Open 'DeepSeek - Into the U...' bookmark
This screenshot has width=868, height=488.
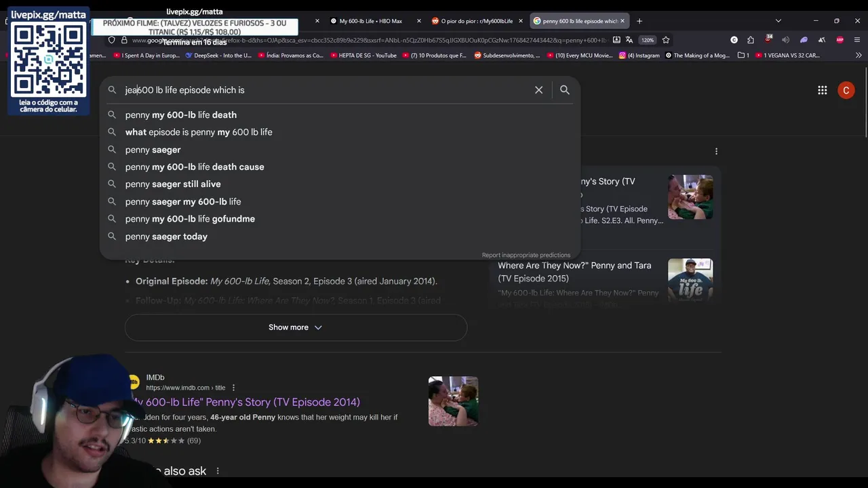pos(218,56)
